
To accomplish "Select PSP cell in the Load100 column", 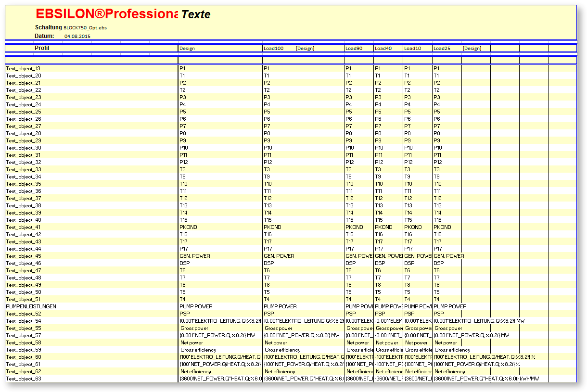I will coord(268,314).
